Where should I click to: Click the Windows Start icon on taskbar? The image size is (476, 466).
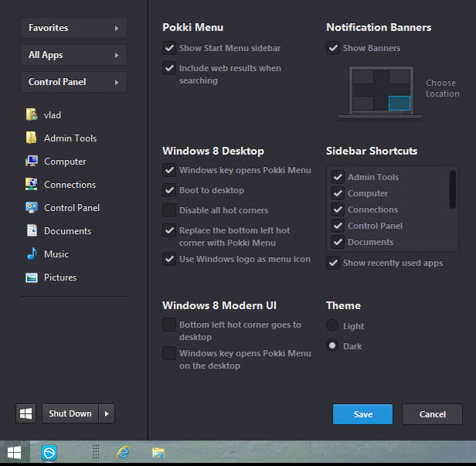point(14,452)
